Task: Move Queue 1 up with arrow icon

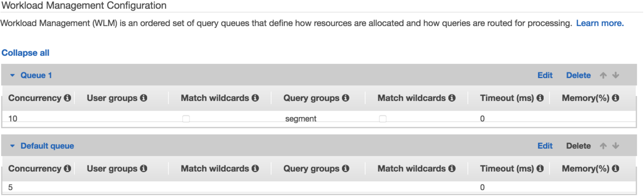Action: pyautogui.click(x=603, y=75)
